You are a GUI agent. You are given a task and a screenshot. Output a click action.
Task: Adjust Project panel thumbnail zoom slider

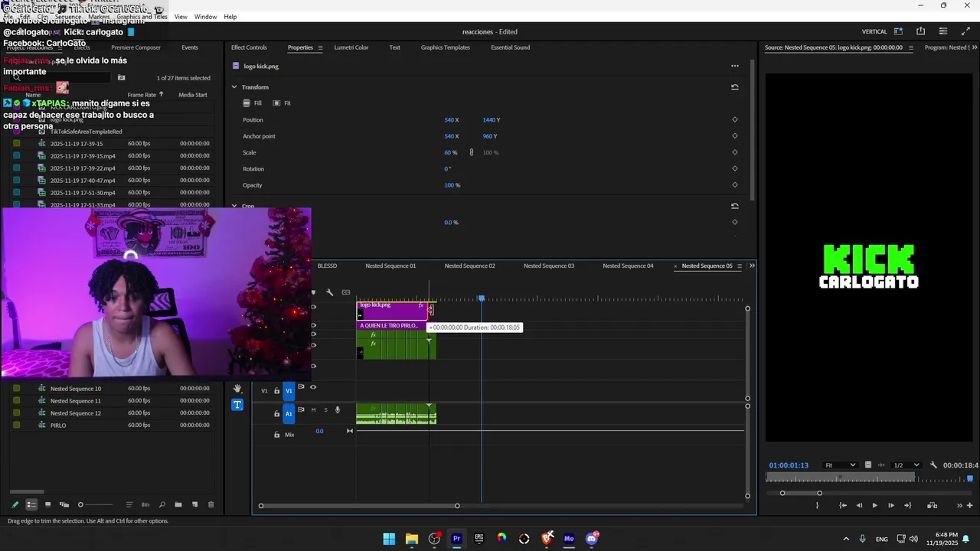[x=95, y=504]
